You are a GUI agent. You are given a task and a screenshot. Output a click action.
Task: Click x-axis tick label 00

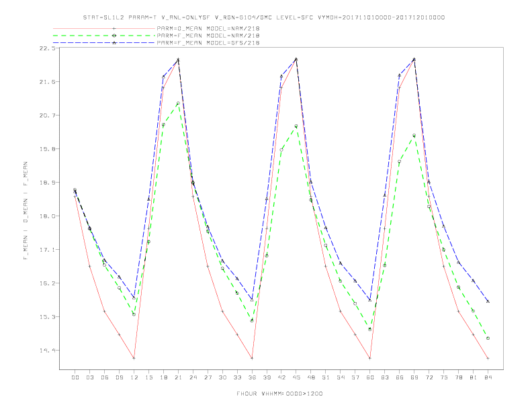tap(75, 377)
